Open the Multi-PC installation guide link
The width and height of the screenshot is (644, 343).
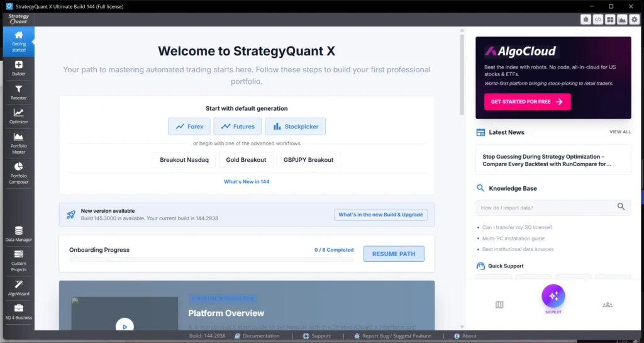[x=513, y=239]
